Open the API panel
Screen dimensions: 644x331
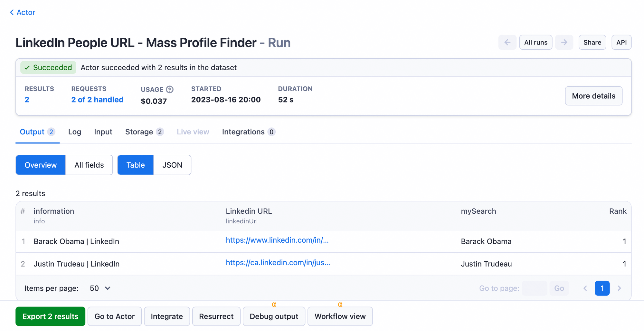tap(621, 42)
